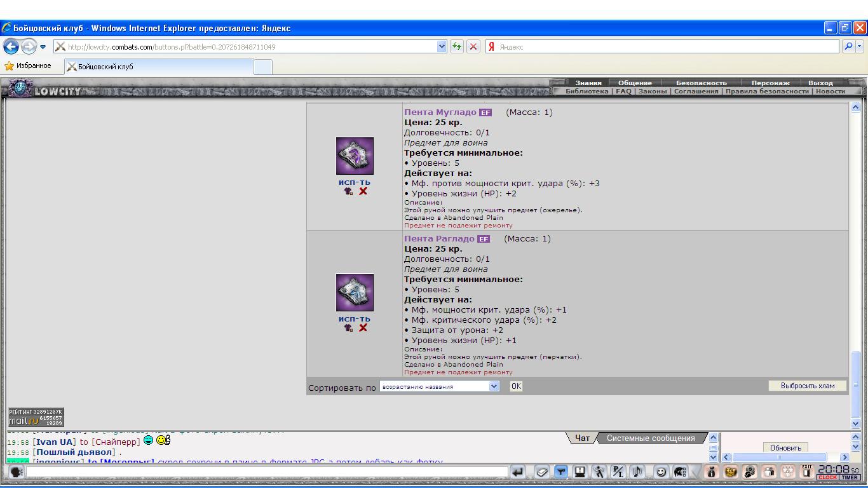Open the 'Персонаж' menu
This screenshot has width=868, height=488.
coord(770,83)
